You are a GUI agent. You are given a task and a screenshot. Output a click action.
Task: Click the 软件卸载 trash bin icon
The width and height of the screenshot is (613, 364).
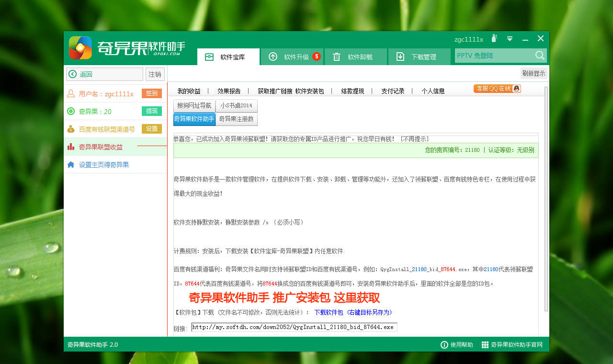pyautogui.click(x=337, y=57)
